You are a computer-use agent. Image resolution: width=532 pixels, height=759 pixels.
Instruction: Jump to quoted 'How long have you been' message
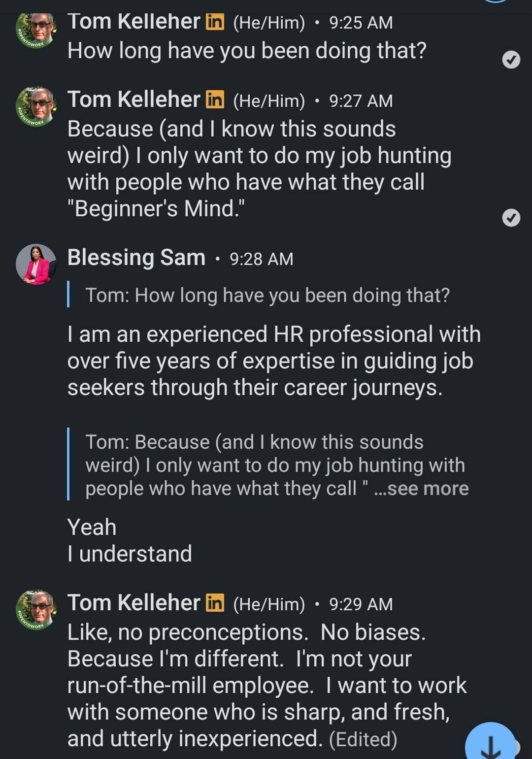[267, 296]
